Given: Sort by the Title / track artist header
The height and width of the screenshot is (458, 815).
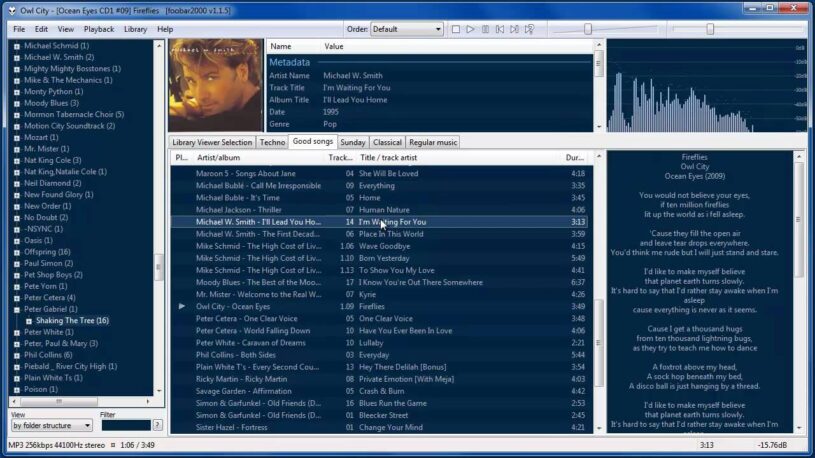Looking at the screenshot, I should (x=458, y=158).
